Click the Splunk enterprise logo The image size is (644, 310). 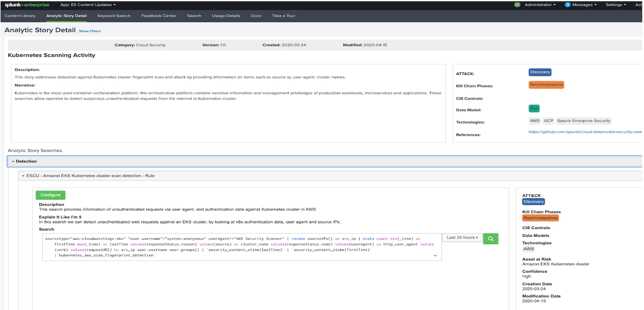coord(27,5)
